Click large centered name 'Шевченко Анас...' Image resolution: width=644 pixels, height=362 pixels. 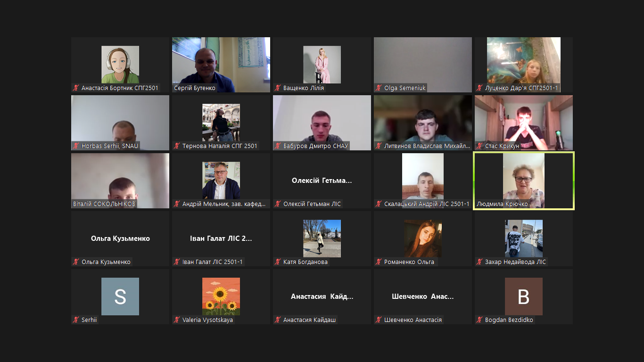point(423,296)
